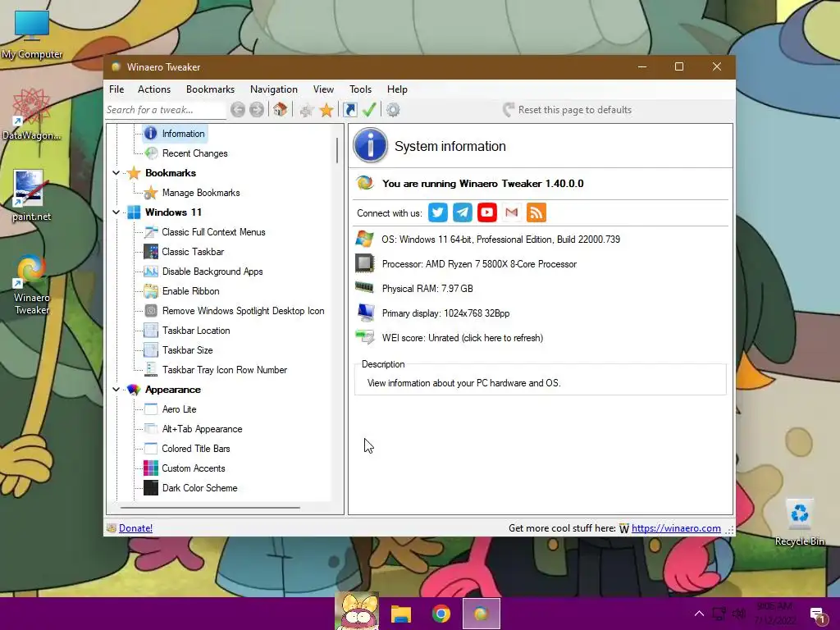Image resolution: width=840 pixels, height=630 pixels.
Task: Open the https://winaero.com link
Action: tap(676, 528)
